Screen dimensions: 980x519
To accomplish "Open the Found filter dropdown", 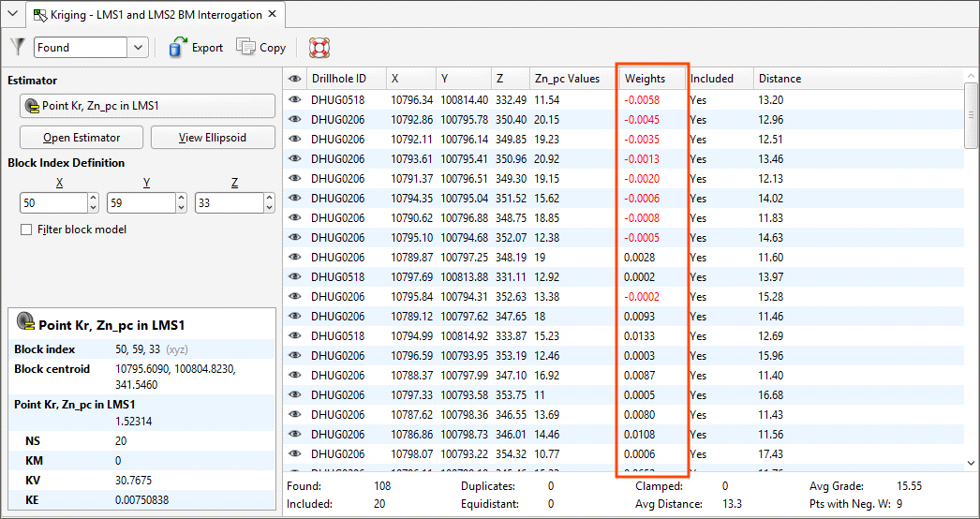I will coord(138,48).
